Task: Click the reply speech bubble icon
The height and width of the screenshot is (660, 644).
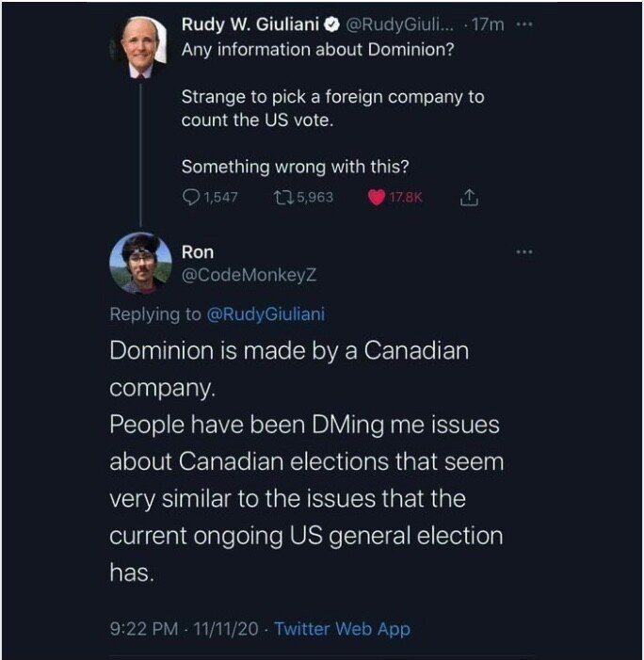Action: [190, 198]
